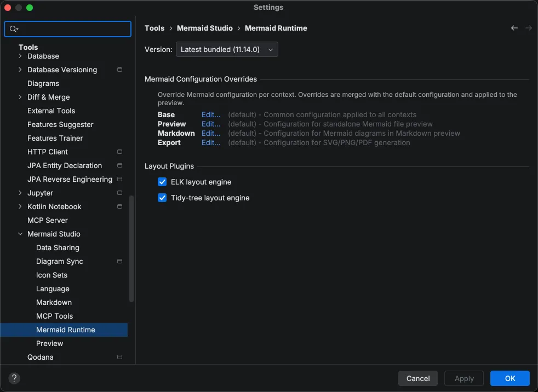
Task: Select Diagram Sync settings page
Action: [x=60, y=261]
